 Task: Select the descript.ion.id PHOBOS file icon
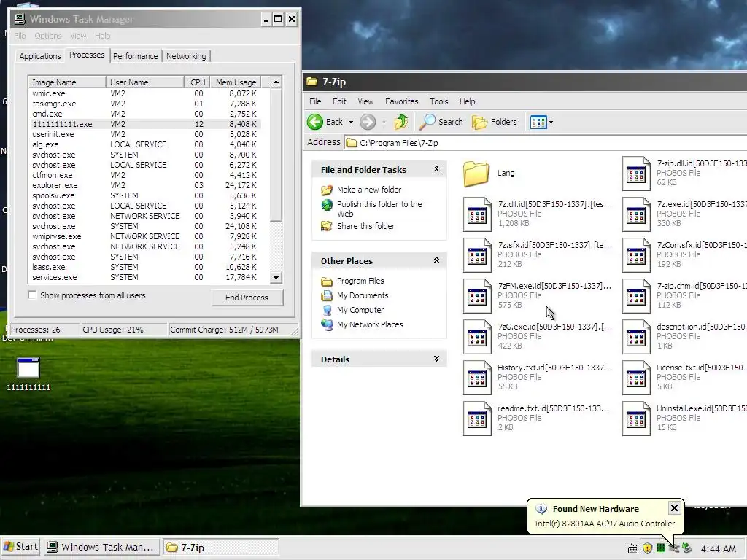click(636, 337)
